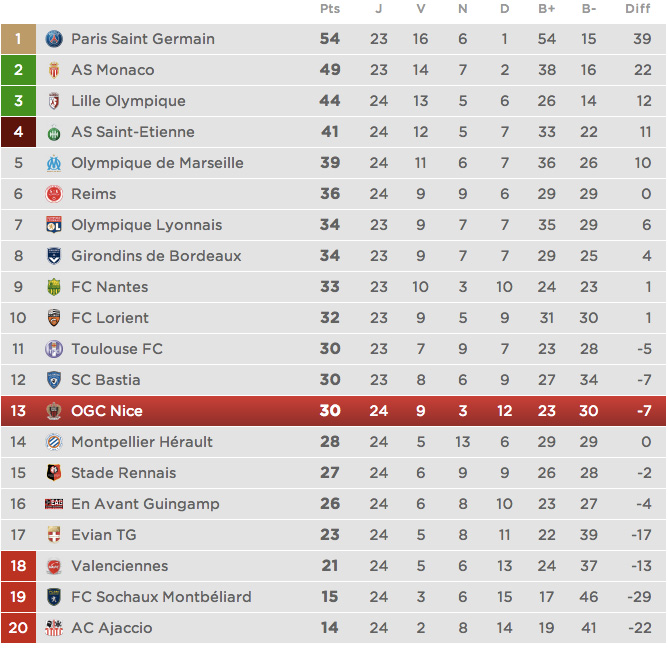
Task: Click the gold rank 1 position badge
Action: coord(18,39)
